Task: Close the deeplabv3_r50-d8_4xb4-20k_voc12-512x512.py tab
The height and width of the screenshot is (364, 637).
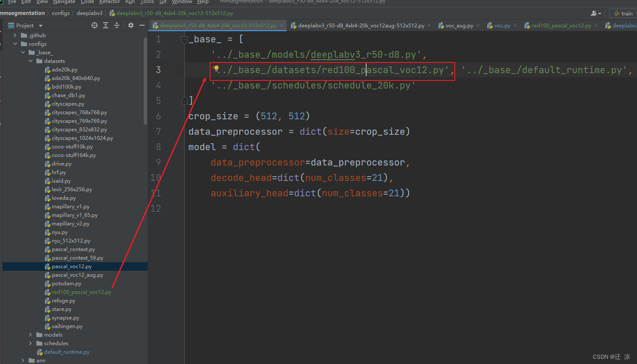Action: coord(282,26)
